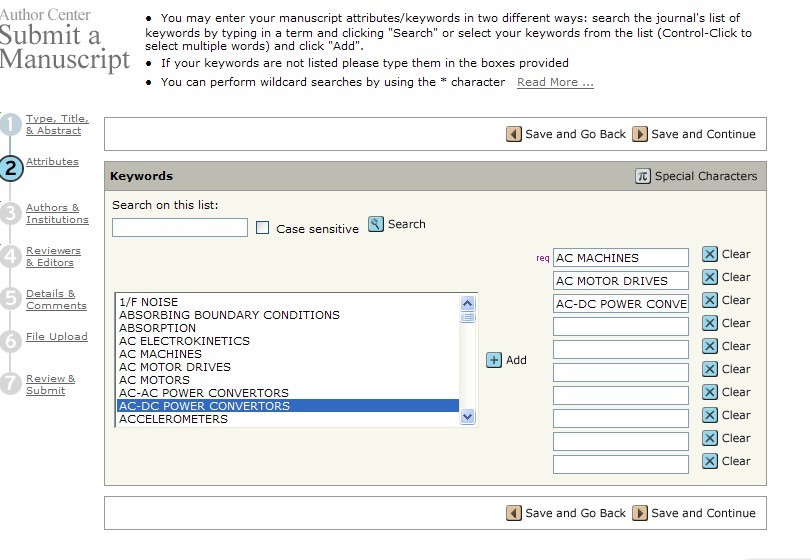Go to Type, Title, & Abstract step
This screenshot has height=560, width=811.
(54, 125)
